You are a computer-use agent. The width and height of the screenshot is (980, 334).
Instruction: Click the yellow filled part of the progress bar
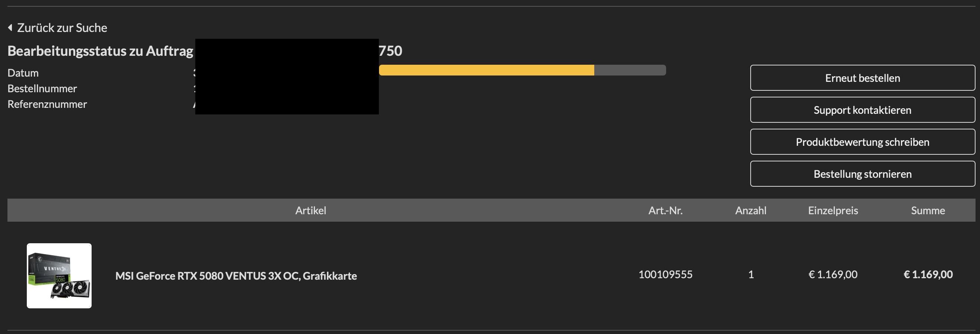coord(486,70)
